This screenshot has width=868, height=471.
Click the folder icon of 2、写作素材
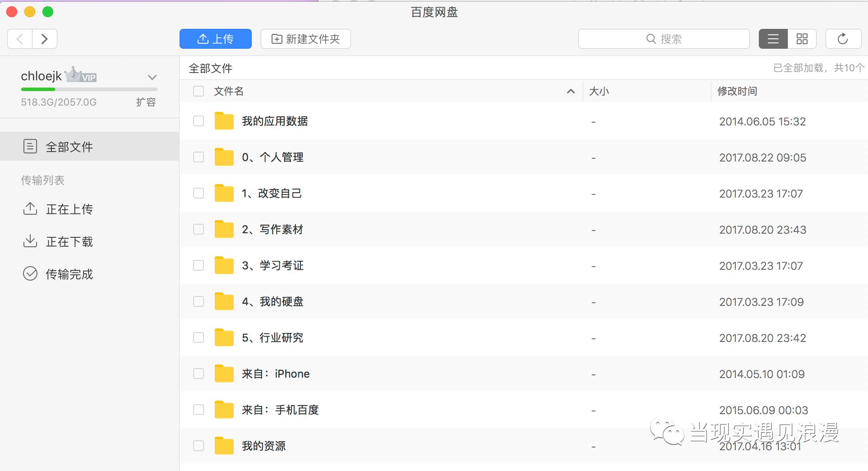(224, 229)
